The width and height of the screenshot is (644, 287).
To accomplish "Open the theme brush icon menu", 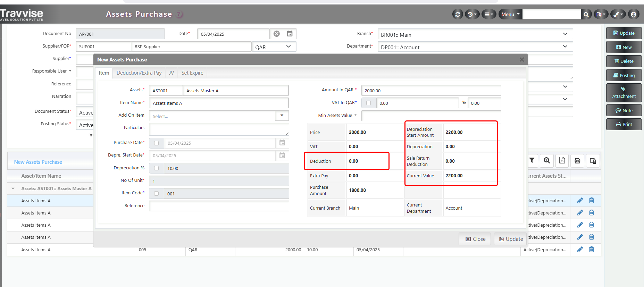I will click(x=618, y=14).
